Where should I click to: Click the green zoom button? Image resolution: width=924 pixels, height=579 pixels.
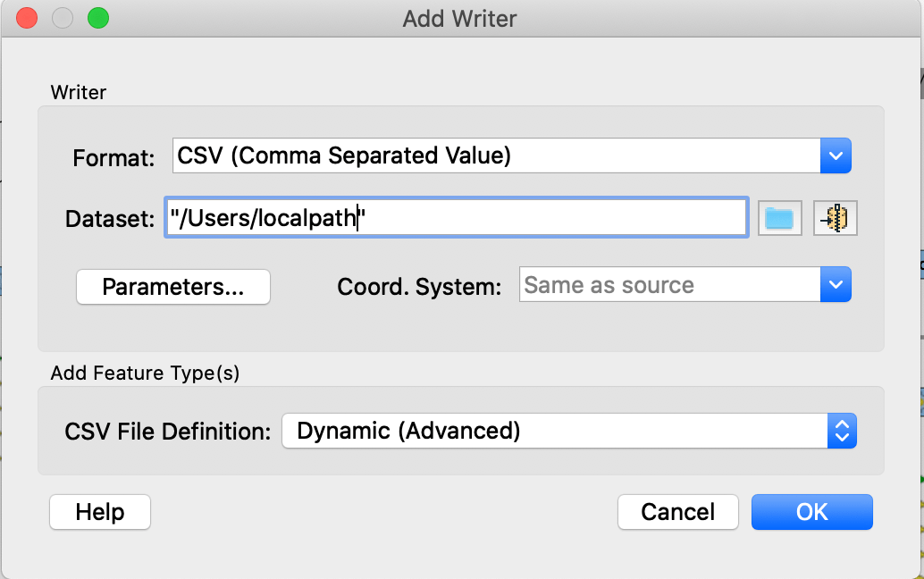coord(98,17)
